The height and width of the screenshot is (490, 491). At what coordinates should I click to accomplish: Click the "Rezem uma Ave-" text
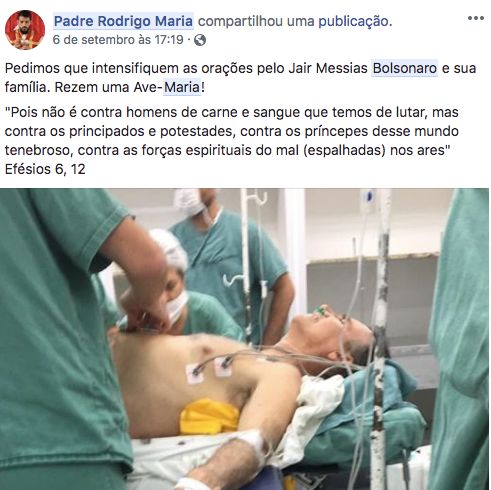tap(108, 87)
